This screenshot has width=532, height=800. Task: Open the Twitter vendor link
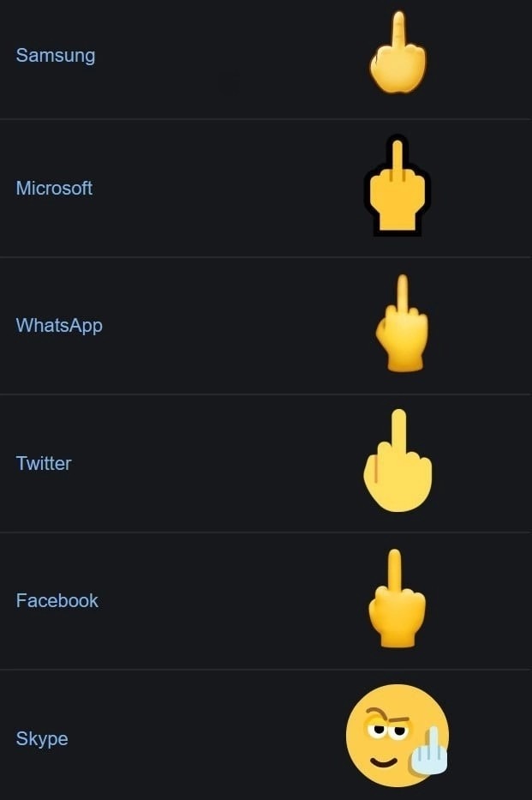44,463
